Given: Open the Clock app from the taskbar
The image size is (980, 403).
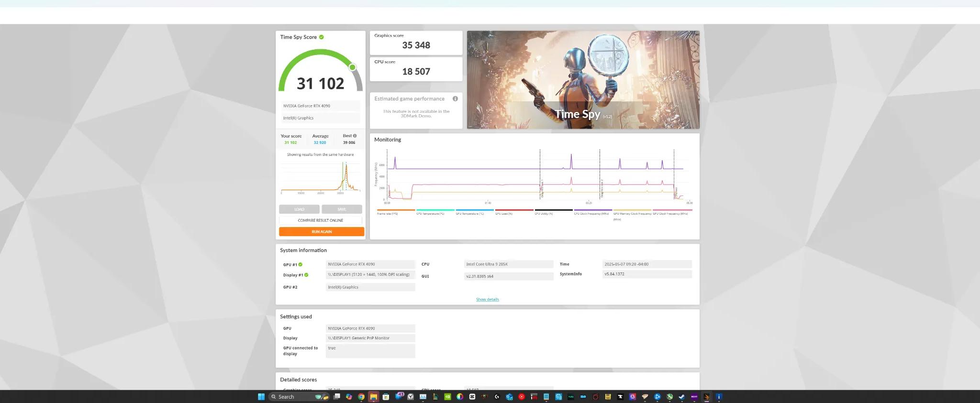Looking at the screenshot, I should tap(410, 397).
